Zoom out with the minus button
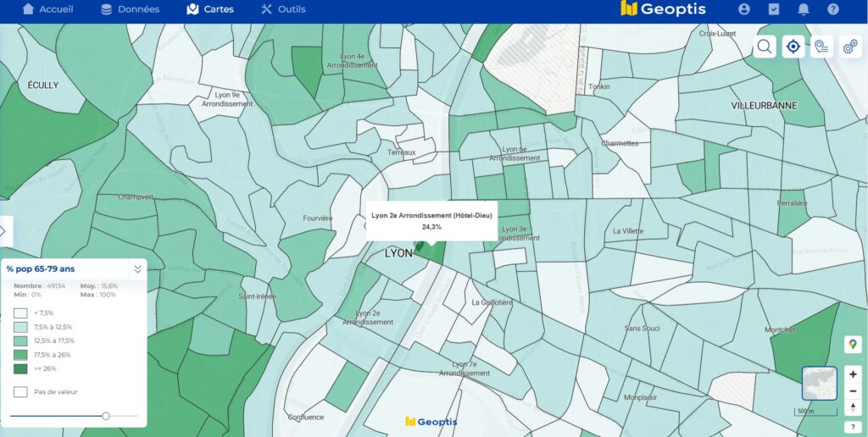 point(853,391)
